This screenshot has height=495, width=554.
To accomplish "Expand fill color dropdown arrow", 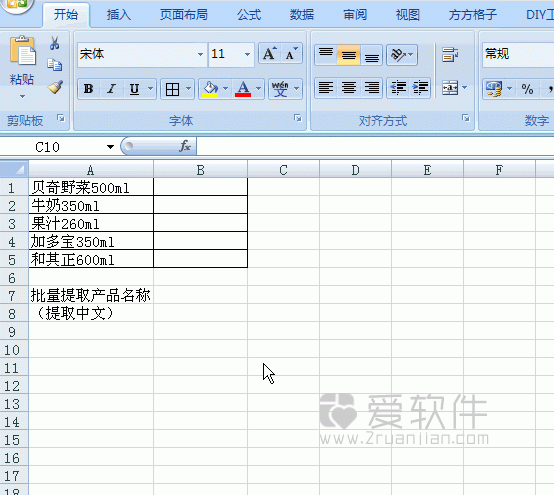I will (x=225, y=88).
